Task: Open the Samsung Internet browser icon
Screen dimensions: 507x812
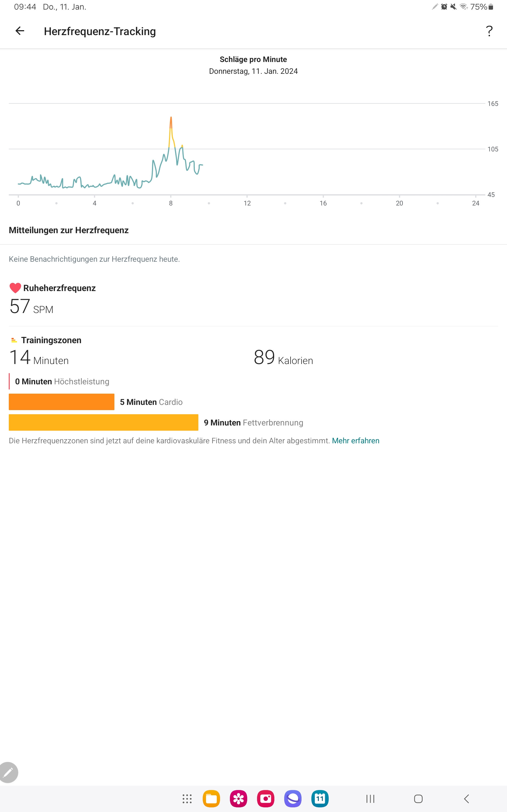Action: (x=293, y=799)
